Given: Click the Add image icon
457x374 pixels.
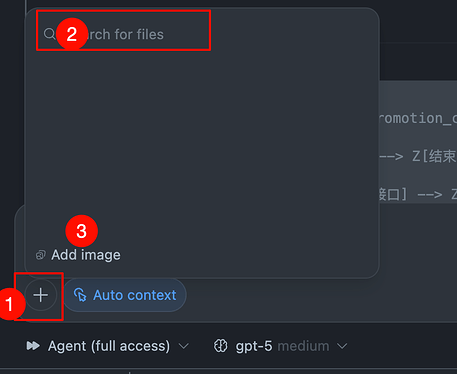Looking at the screenshot, I should 41,255.
